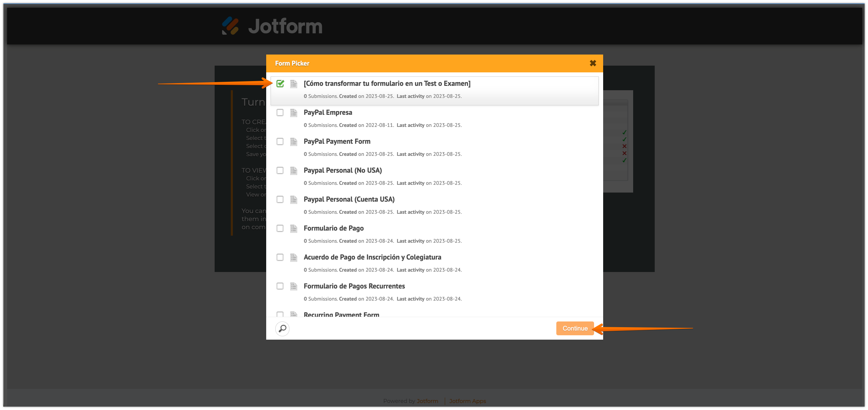The height and width of the screenshot is (410, 868).
Task: Uncheck the Cómo transformar tu formulario checkbox
Action: tap(280, 83)
